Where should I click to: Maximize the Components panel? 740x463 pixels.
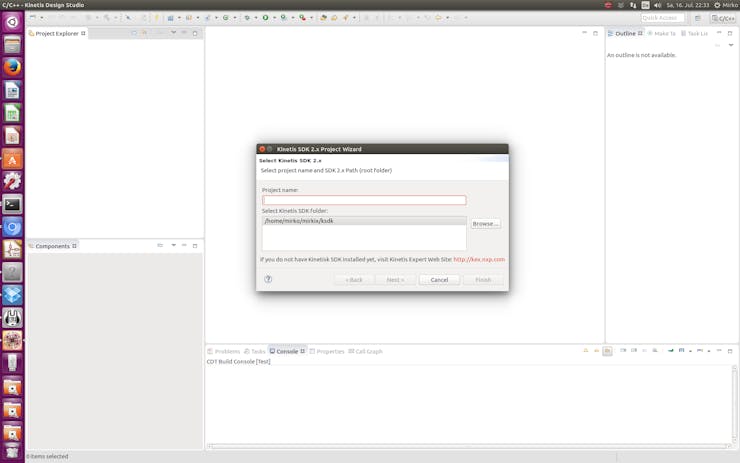[x=195, y=245]
